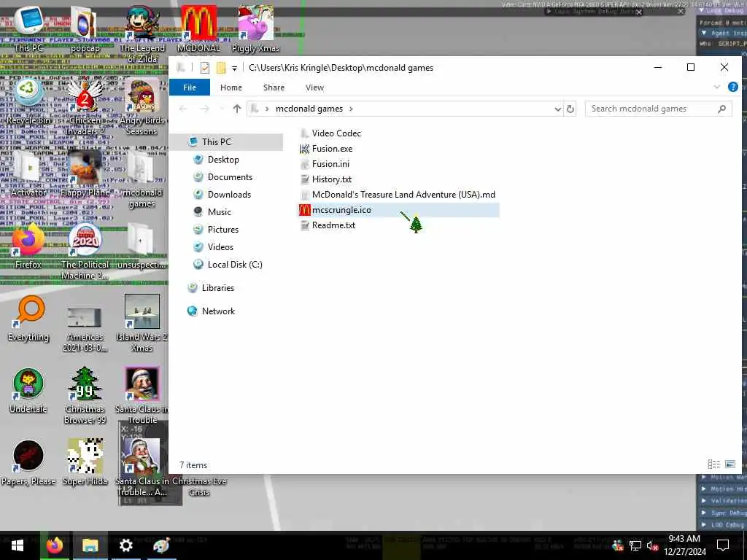
Task: Select the Santa Claus in Trouble... A... icon
Action: coord(142,467)
